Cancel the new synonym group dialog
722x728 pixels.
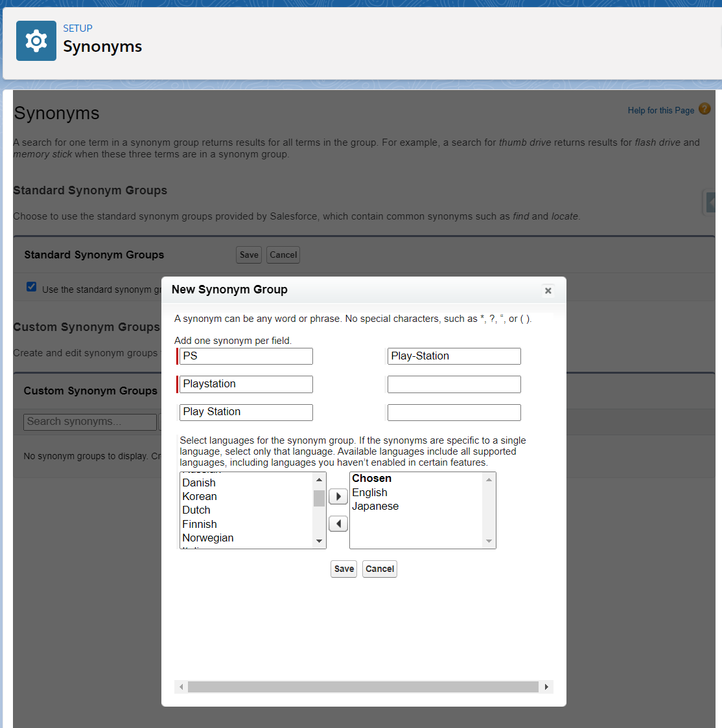pos(380,569)
